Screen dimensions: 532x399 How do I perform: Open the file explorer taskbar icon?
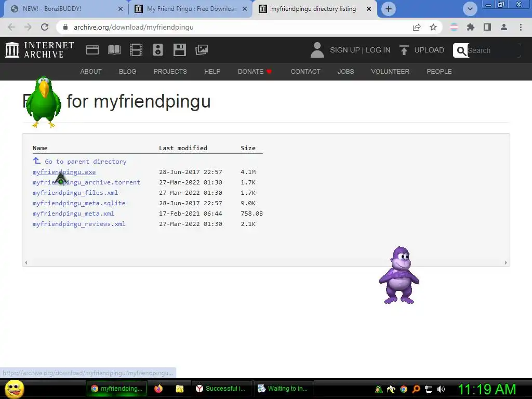tap(179, 389)
